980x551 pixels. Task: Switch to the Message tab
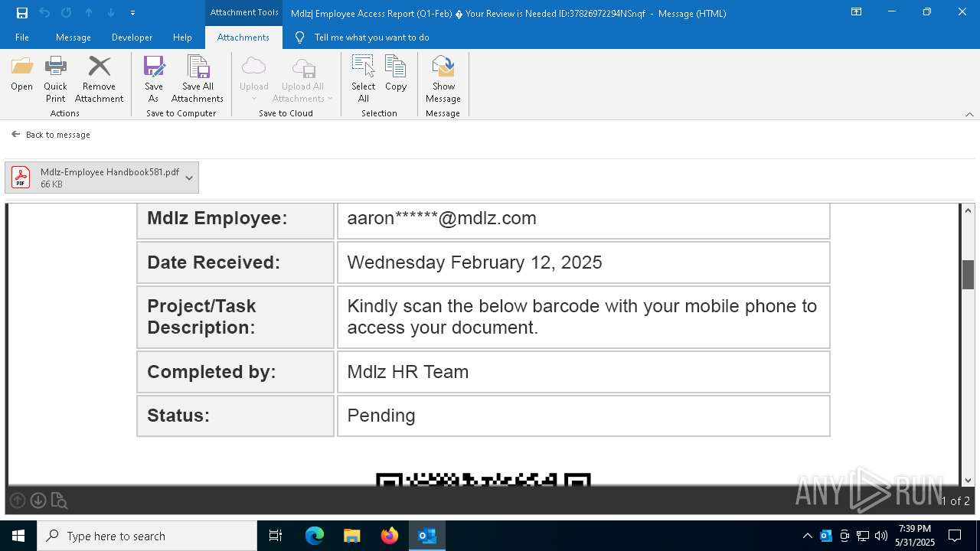coord(73,37)
